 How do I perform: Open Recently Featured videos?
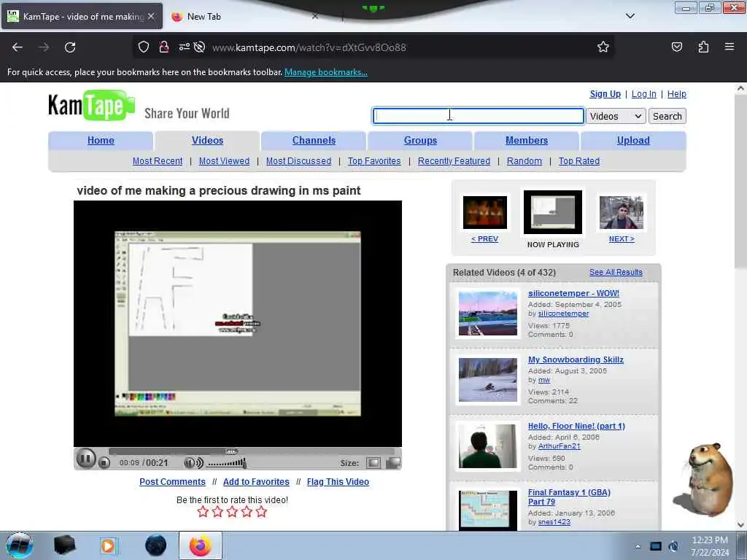[x=454, y=161]
